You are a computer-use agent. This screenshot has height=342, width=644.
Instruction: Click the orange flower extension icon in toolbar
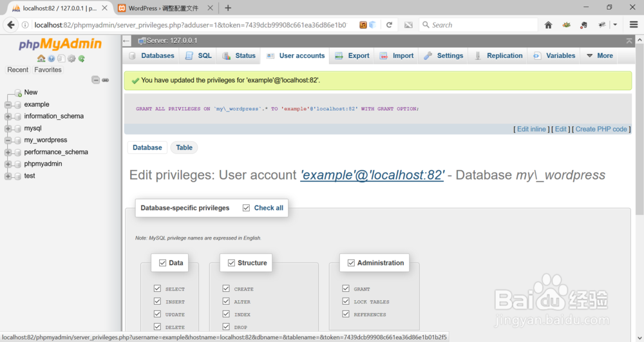[566, 25]
